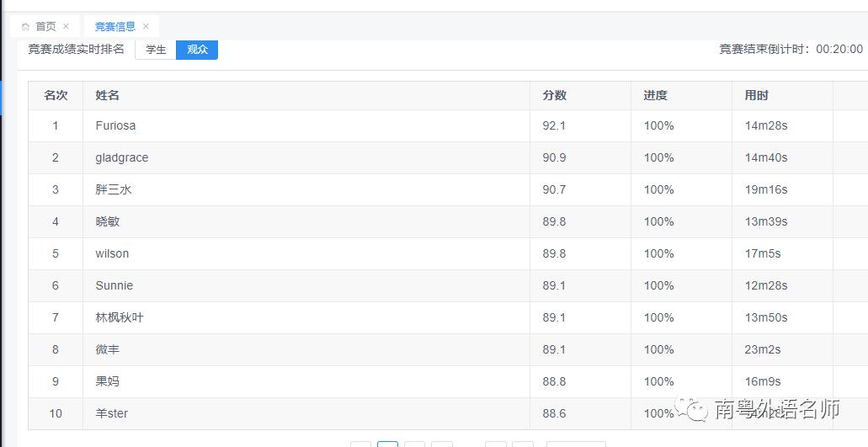Select the 竞赛信息 tab

114,27
